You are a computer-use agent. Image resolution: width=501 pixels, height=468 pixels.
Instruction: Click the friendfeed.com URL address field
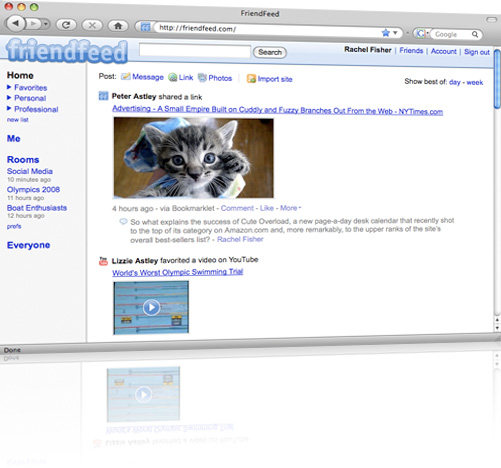pyautogui.click(x=267, y=30)
